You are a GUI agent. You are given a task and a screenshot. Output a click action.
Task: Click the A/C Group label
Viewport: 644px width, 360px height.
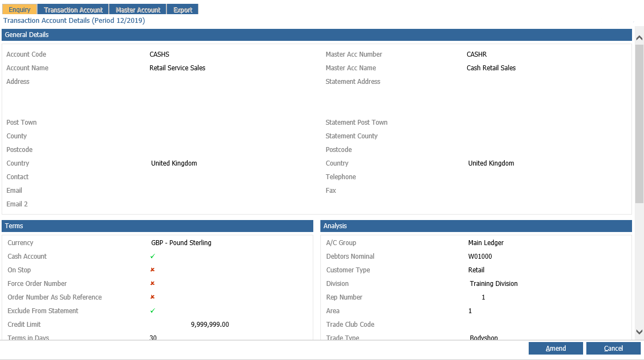[341, 243]
